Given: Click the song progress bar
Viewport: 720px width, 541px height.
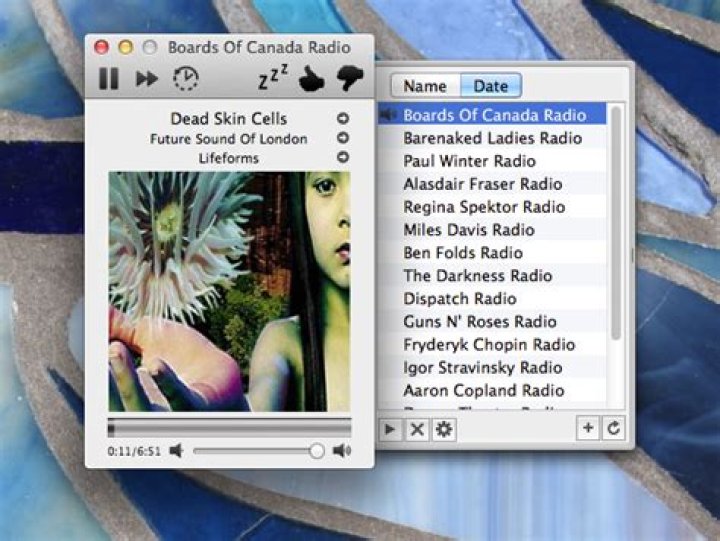Looking at the screenshot, I should 229,428.
